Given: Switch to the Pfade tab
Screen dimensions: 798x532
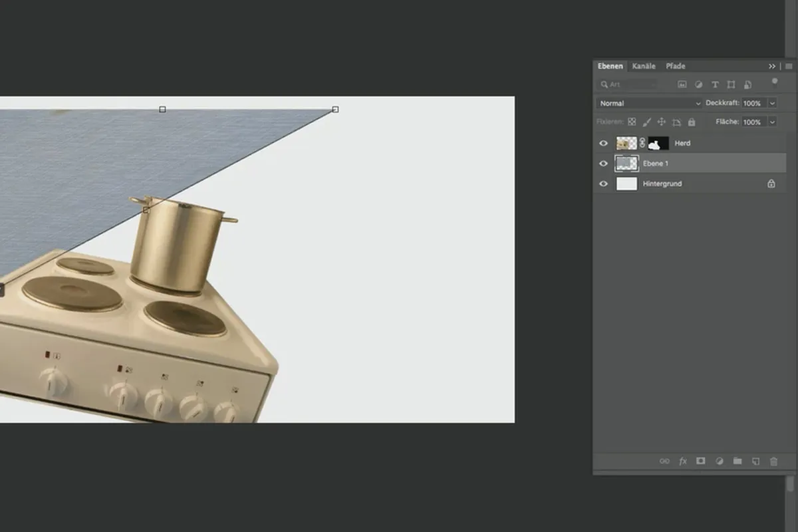Looking at the screenshot, I should tap(676, 66).
